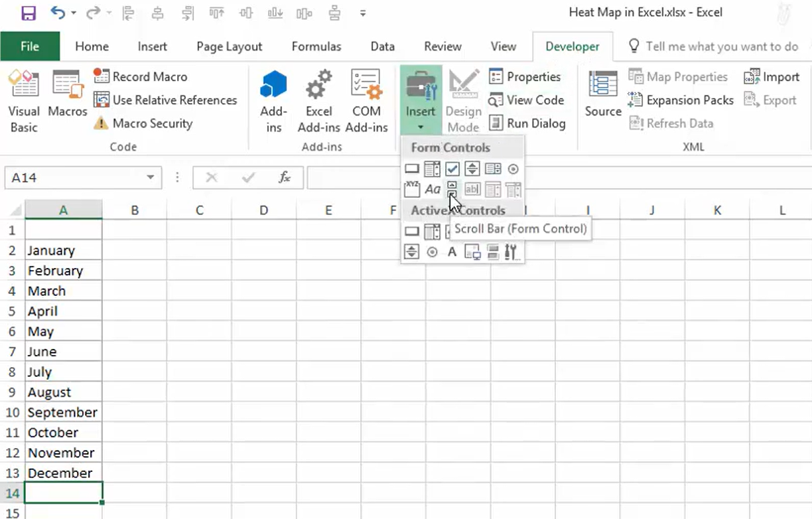812x519 pixels.
Task: Insert a Check Box form control
Action: point(452,169)
